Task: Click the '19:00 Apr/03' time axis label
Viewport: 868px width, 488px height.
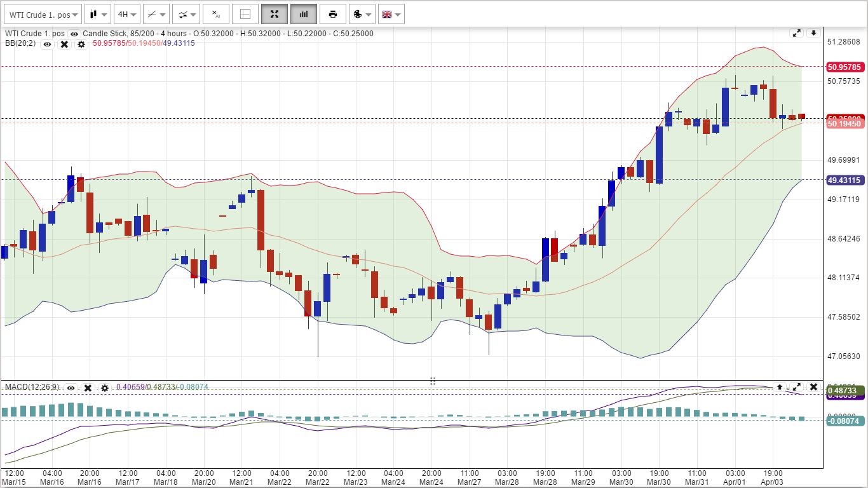Action: coord(773,478)
